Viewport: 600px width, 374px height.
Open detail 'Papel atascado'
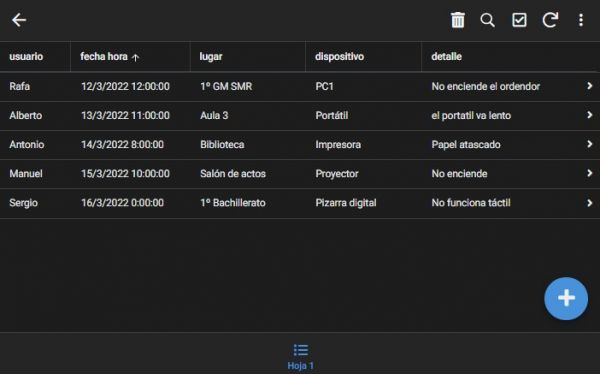tap(466, 145)
